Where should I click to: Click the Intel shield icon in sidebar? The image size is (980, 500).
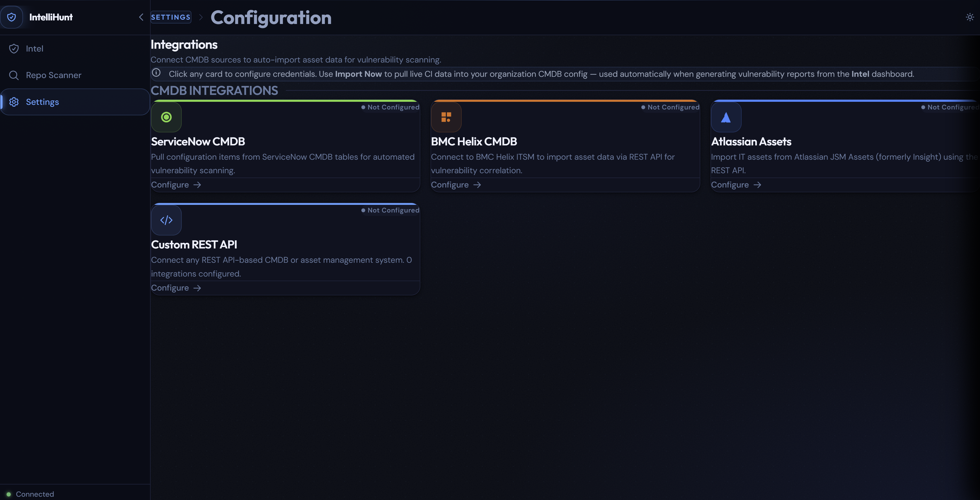pyautogui.click(x=14, y=48)
